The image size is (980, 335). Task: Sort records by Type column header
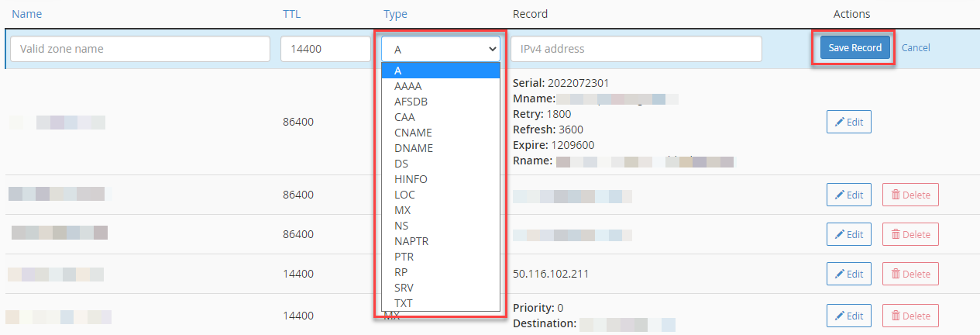[395, 14]
